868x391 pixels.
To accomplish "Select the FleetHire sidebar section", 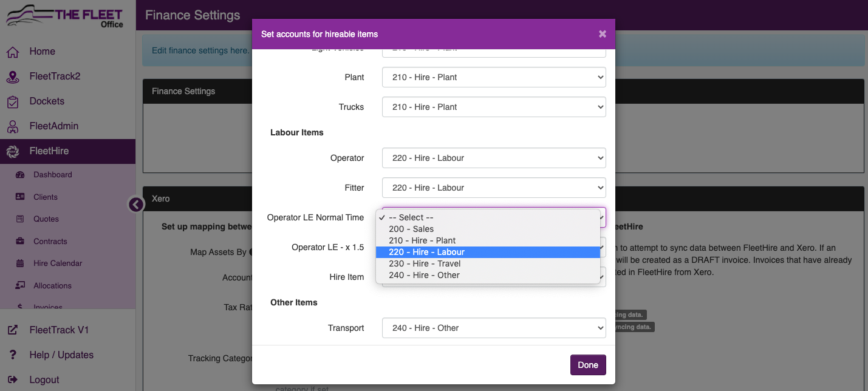I will pos(67,151).
